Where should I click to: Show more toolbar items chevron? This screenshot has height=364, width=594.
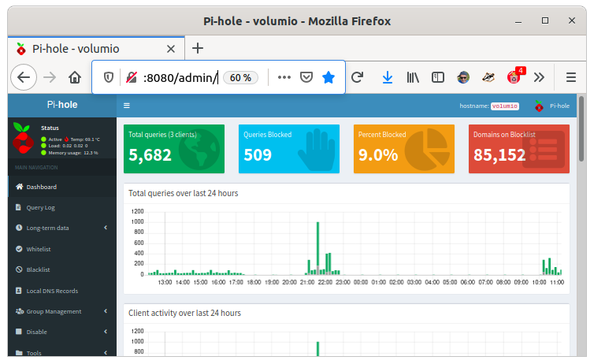tap(539, 77)
